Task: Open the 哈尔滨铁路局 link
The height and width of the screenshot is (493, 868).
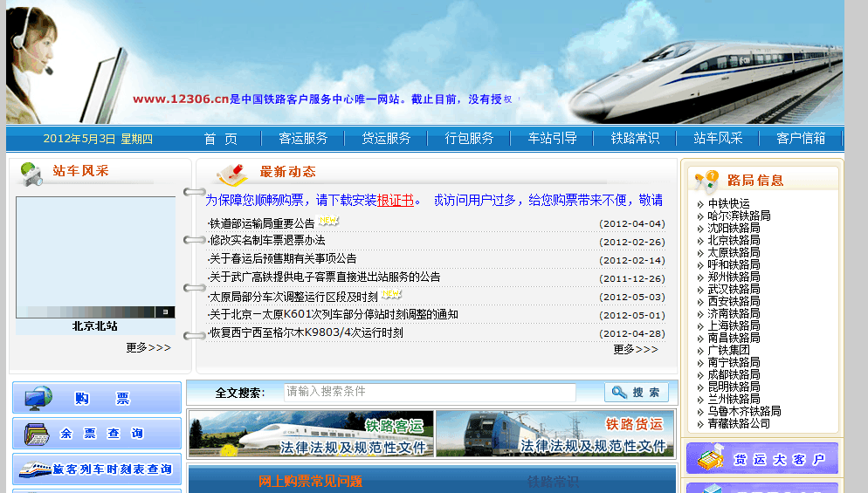Action: click(x=739, y=216)
